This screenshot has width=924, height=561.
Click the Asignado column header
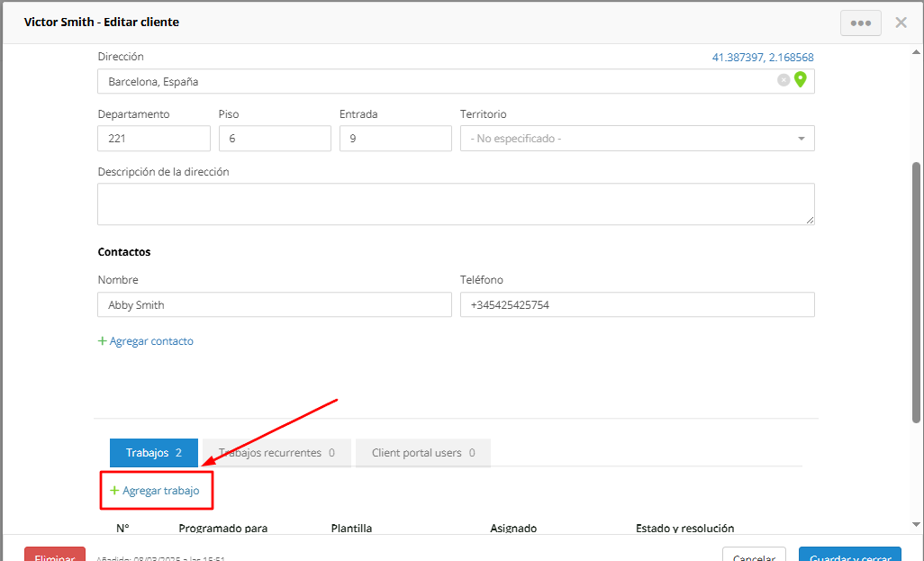pyautogui.click(x=513, y=528)
